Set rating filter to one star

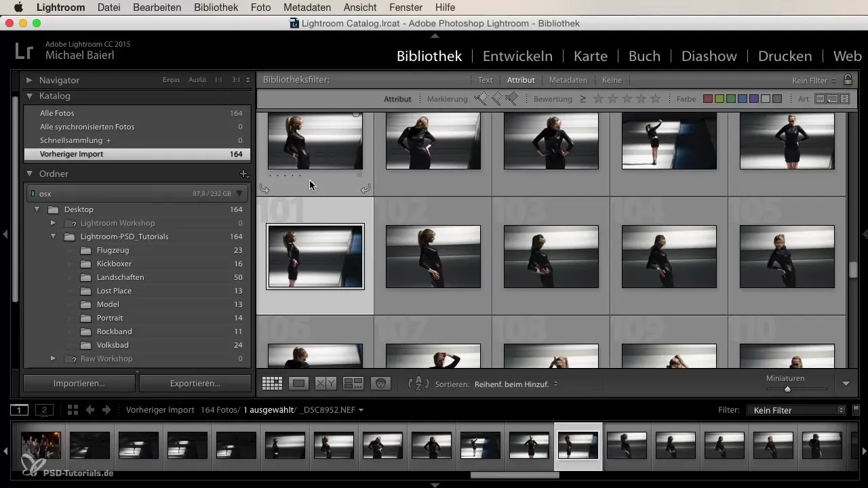click(x=598, y=99)
